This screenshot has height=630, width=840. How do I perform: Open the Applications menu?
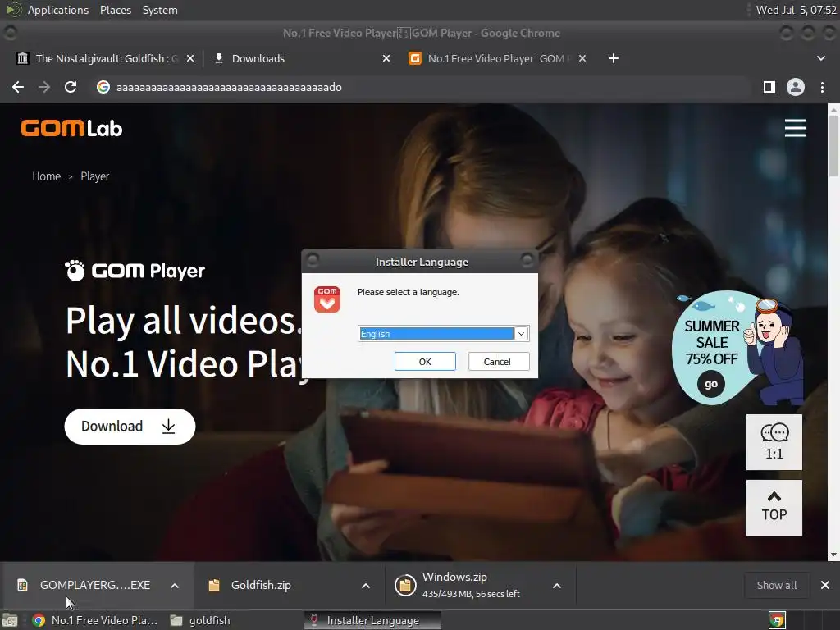pos(58,10)
